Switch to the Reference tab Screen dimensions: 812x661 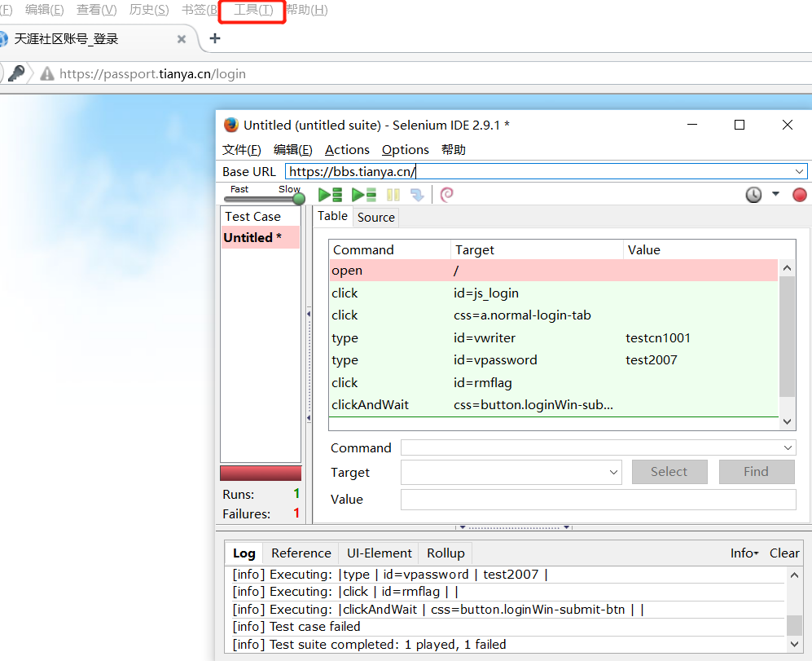point(301,553)
